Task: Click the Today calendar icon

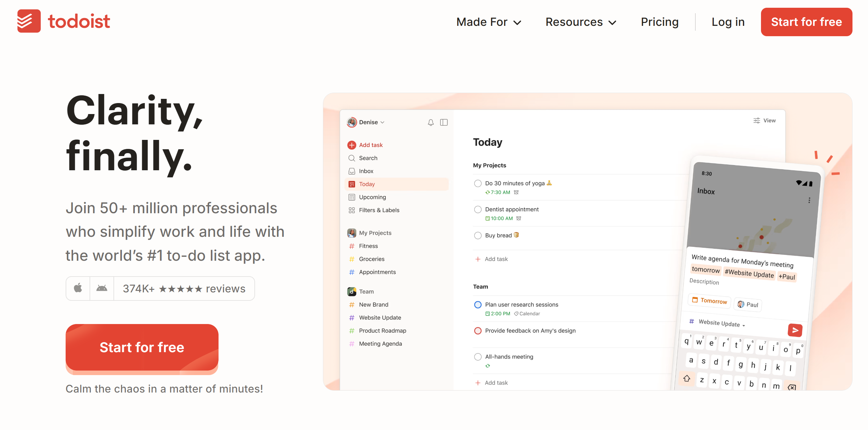Action: point(351,184)
